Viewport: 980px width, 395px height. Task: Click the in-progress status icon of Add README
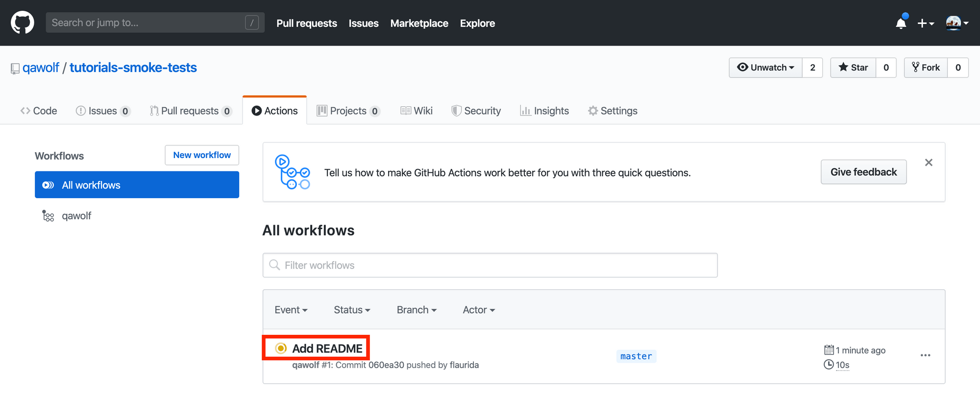pos(281,349)
